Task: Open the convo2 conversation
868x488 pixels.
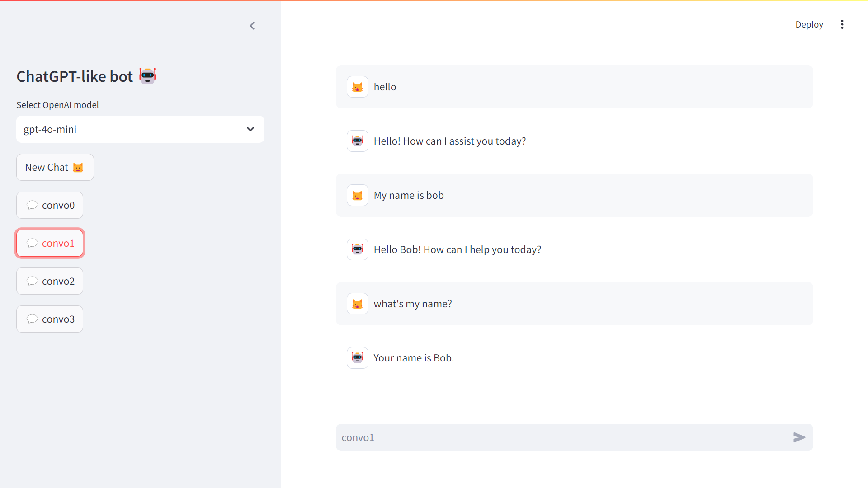Action: pos(50,281)
